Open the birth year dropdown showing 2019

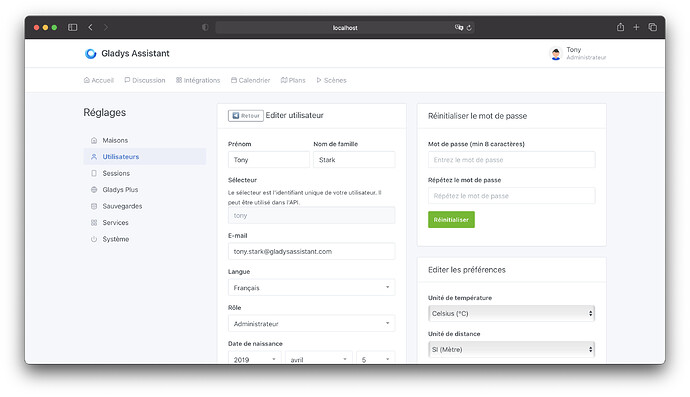[x=254, y=358]
